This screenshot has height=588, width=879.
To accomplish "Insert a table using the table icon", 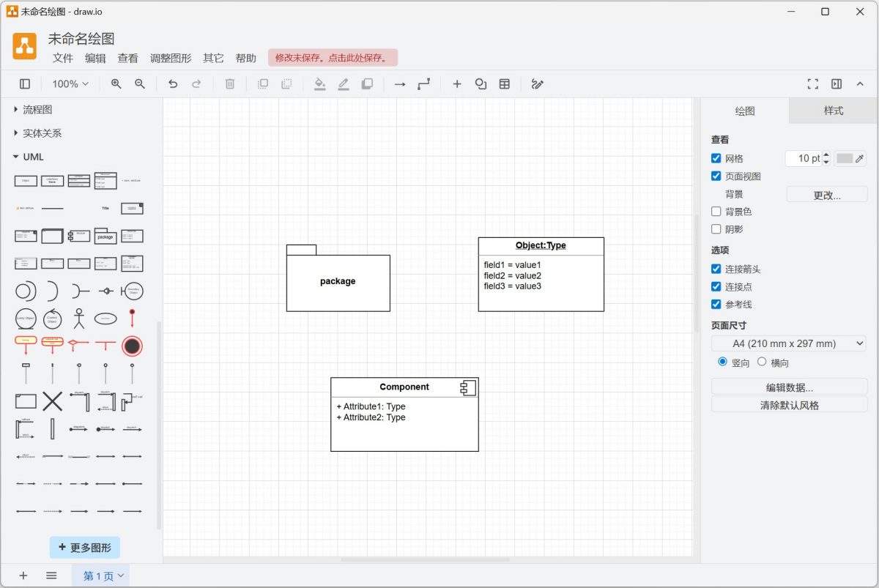I will (x=504, y=83).
